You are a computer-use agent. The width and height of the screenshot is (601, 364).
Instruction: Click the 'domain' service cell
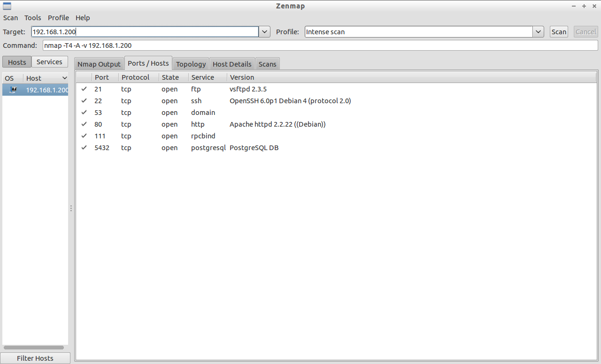(x=203, y=112)
